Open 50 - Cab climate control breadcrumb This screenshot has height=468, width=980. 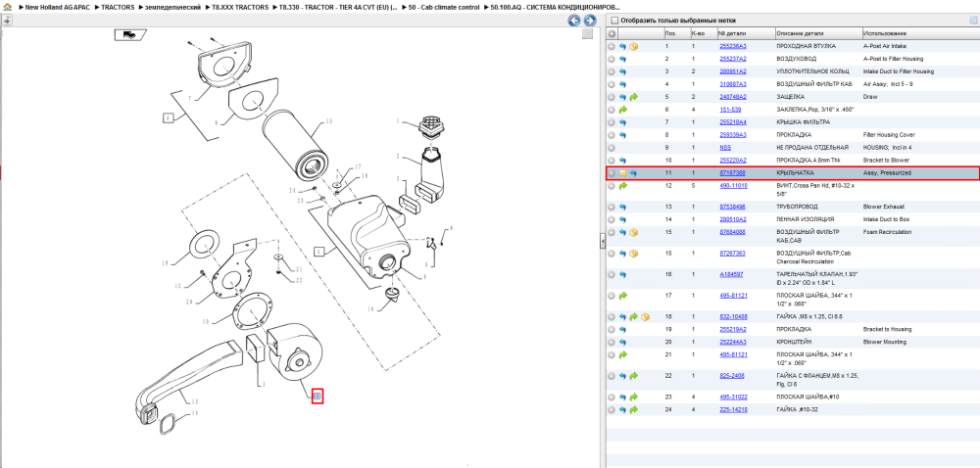[x=444, y=7]
